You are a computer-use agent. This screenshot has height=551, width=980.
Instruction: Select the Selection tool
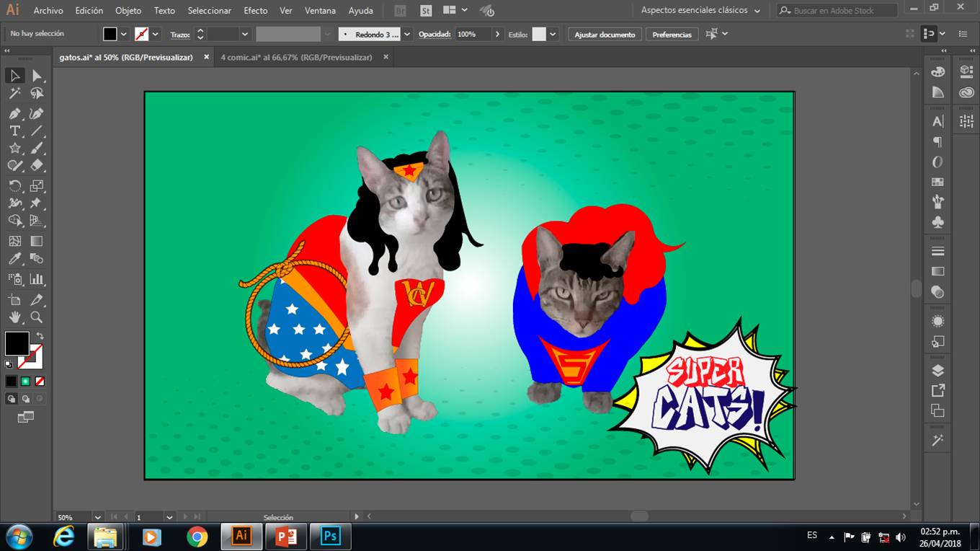point(14,76)
